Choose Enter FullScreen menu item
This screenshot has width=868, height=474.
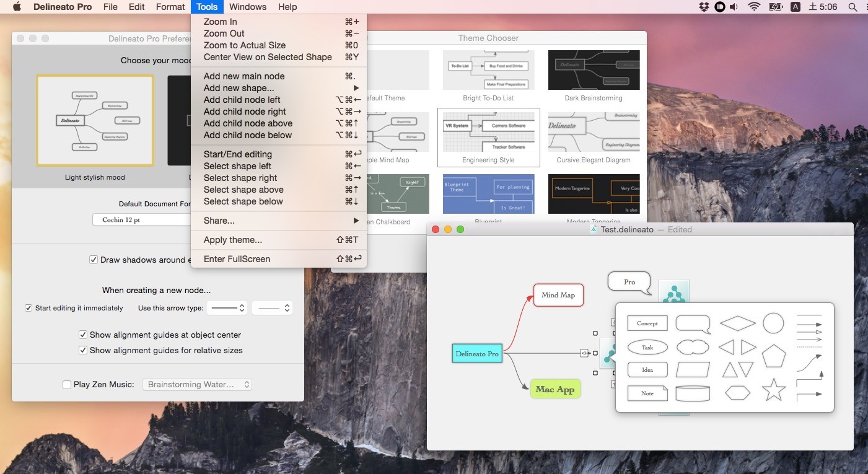[279, 259]
